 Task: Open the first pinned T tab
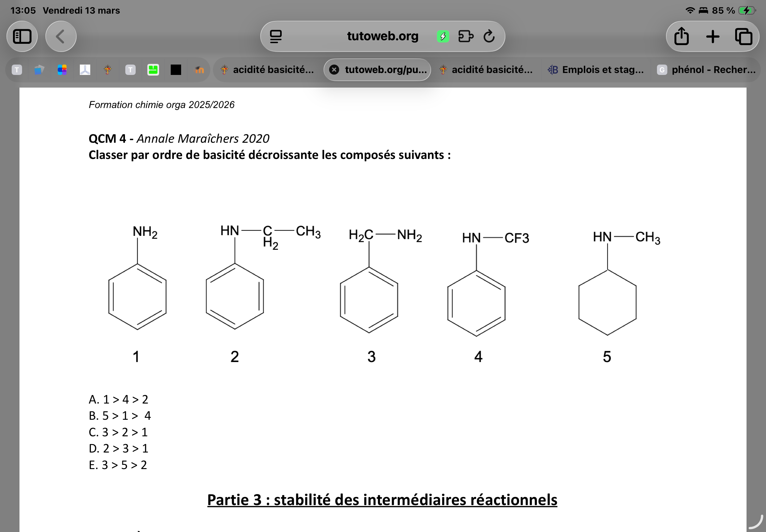click(17, 70)
